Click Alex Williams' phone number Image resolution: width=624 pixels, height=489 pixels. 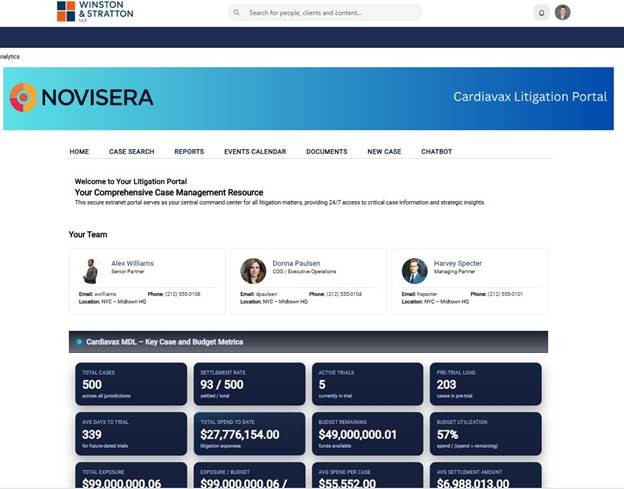pos(183,294)
